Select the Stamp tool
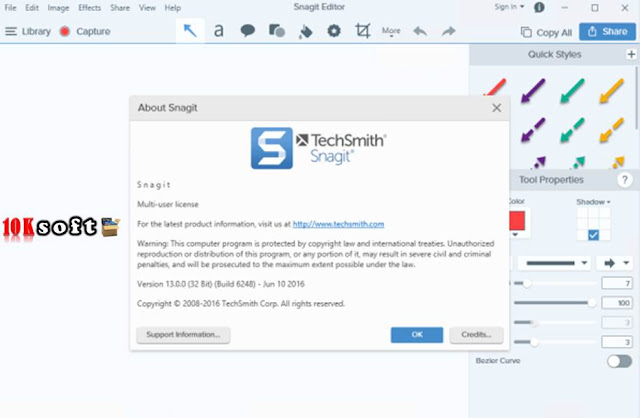Screen dimensions: 640x418 tap(334, 31)
